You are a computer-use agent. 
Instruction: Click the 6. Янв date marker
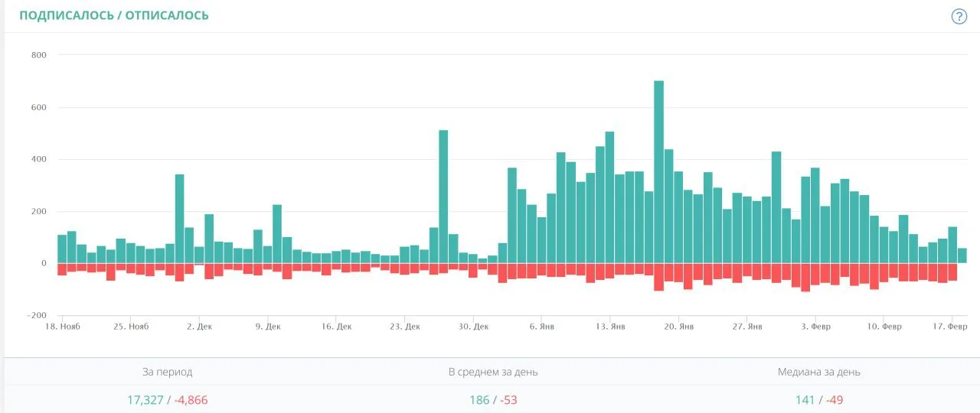pyautogui.click(x=541, y=327)
